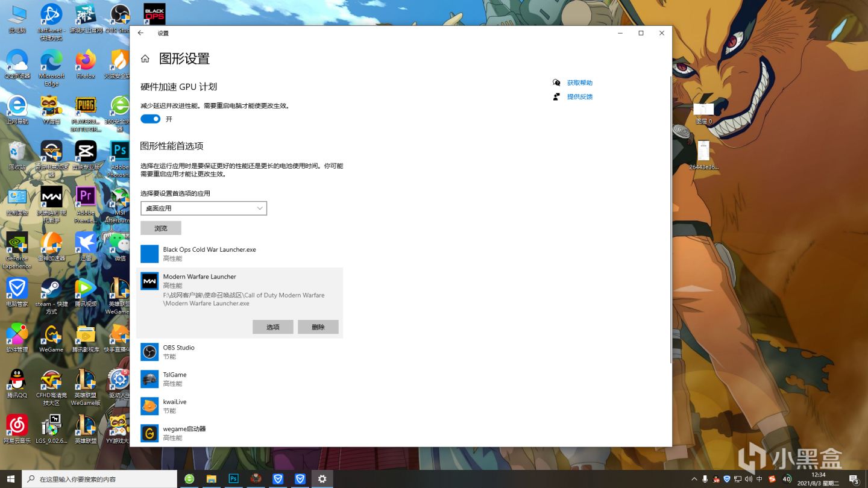The height and width of the screenshot is (488, 868).
Task: Select the 此电脑 desktop icon
Action: coord(17,19)
